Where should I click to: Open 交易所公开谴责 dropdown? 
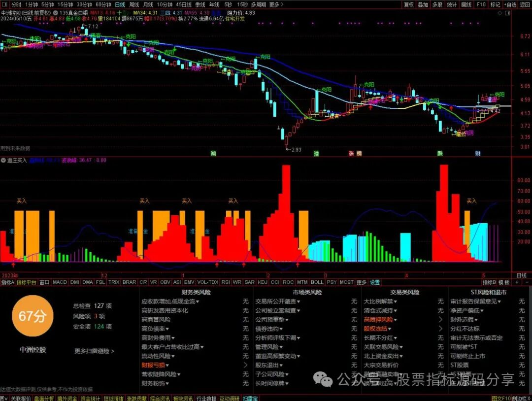[278, 301]
